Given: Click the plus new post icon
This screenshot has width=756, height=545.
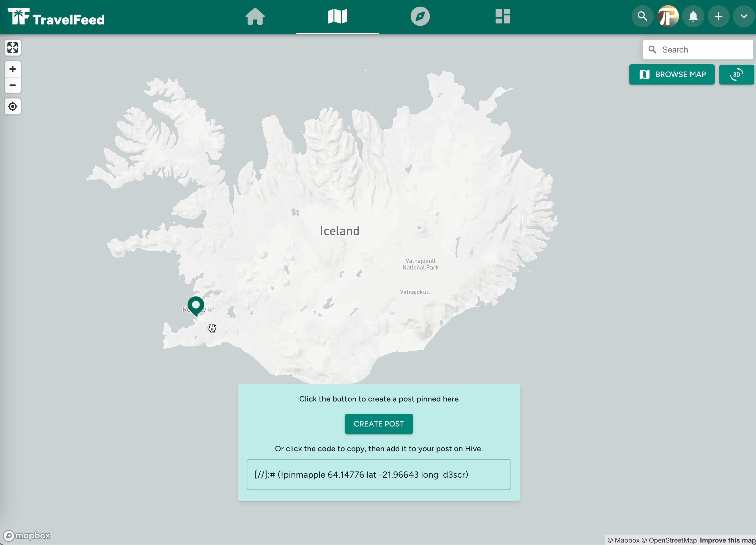Looking at the screenshot, I should (718, 16).
